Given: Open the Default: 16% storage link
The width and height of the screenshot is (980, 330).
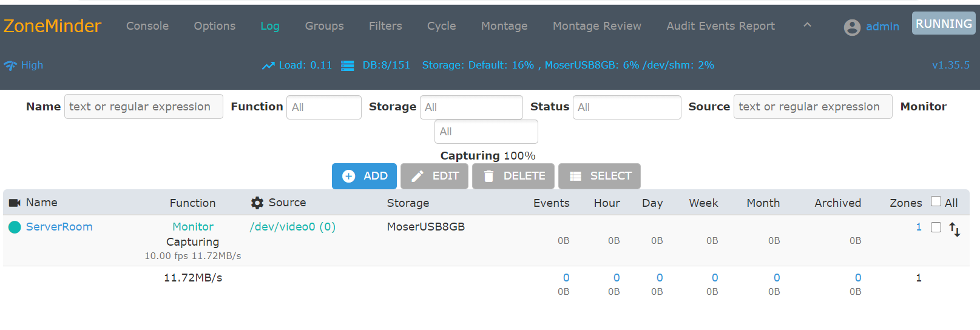Looking at the screenshot, I should tap(501, 65).
